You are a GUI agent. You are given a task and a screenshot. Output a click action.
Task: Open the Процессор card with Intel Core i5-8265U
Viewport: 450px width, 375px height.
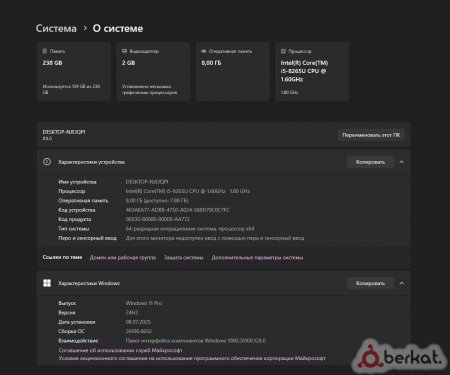click(312, 71)
